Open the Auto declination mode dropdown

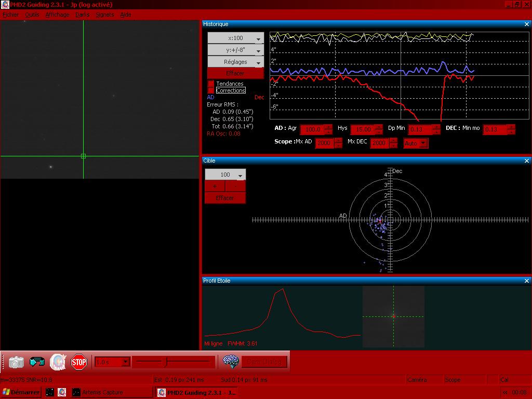pos(416,143)
